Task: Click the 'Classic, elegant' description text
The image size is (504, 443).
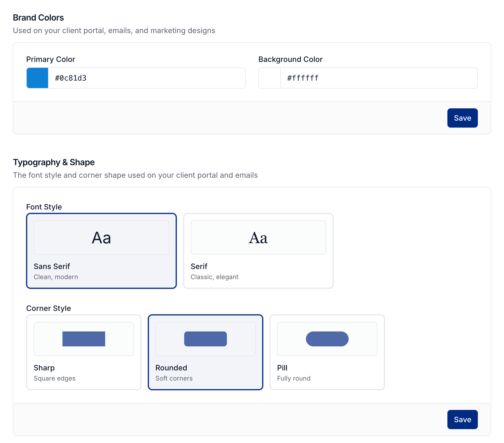Action: point(215,277)
